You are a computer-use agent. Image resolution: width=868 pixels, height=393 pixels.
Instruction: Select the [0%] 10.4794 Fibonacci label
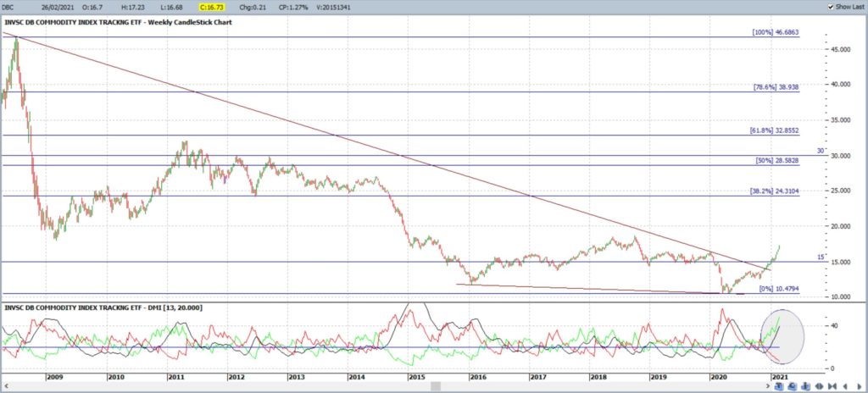coord(780,289)
